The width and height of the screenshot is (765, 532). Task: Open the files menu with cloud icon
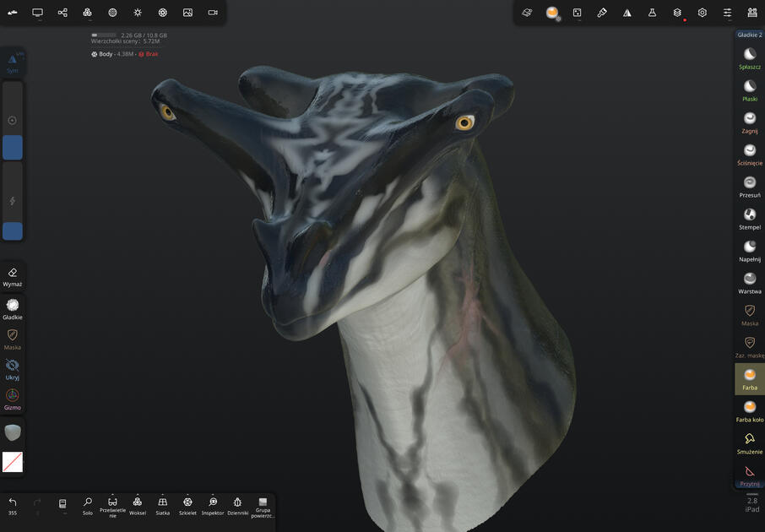13,13
